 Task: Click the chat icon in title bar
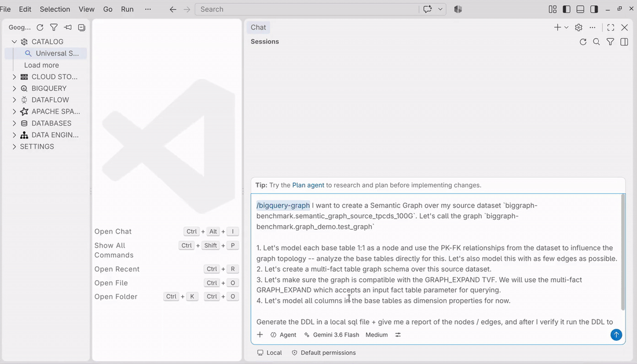pos(427,9)
